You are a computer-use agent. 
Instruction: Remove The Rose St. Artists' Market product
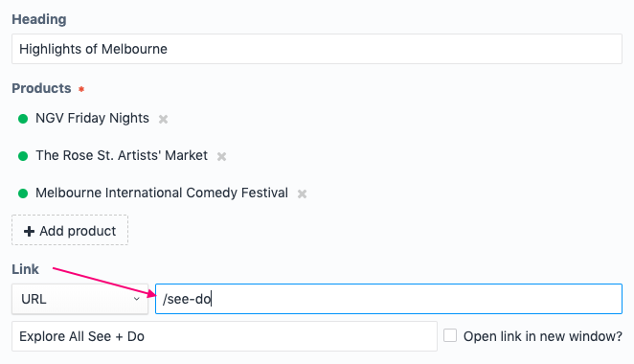tap(221, 156)
